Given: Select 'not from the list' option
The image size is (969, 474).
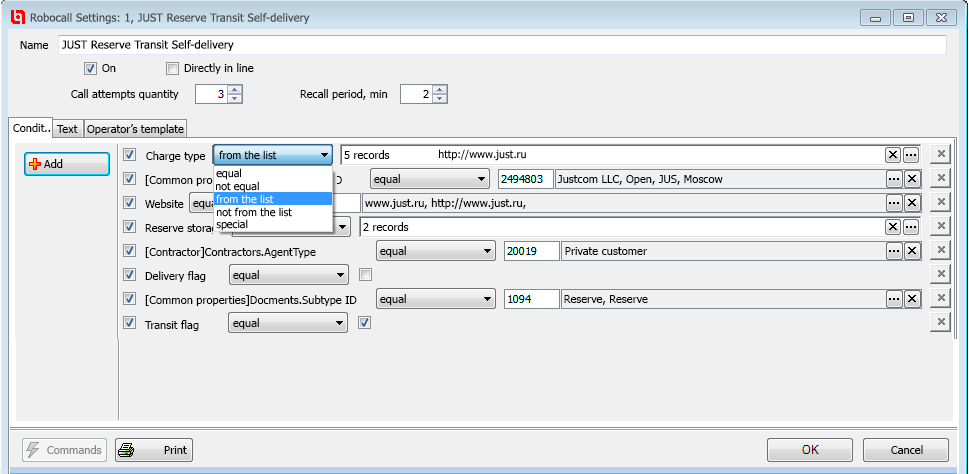Looking at the screenshot, I should [x=254, y=212].
